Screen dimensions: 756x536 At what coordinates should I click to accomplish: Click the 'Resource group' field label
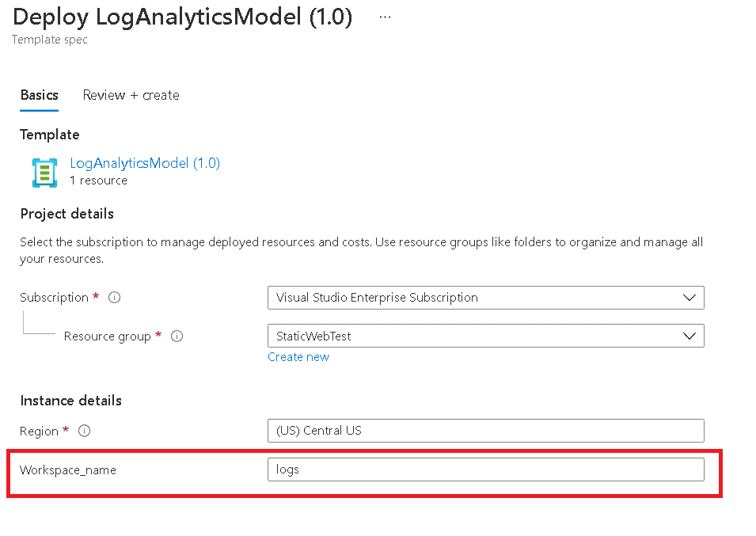click(x=108, y=336)
